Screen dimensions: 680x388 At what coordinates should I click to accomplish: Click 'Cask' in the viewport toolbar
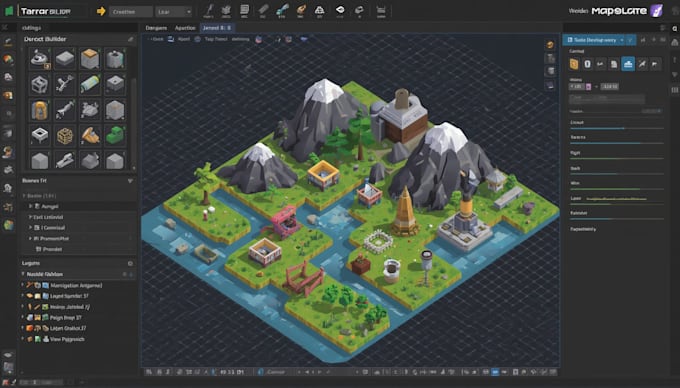158,39
